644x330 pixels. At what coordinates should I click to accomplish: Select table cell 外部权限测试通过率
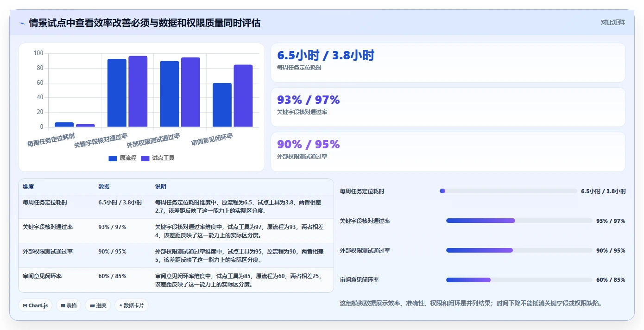[x=48, y=252]
